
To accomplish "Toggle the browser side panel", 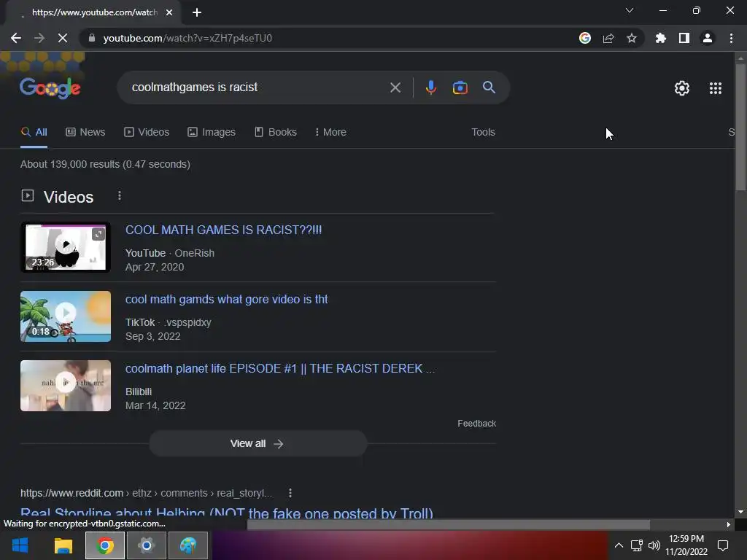I will coord(684,38).
